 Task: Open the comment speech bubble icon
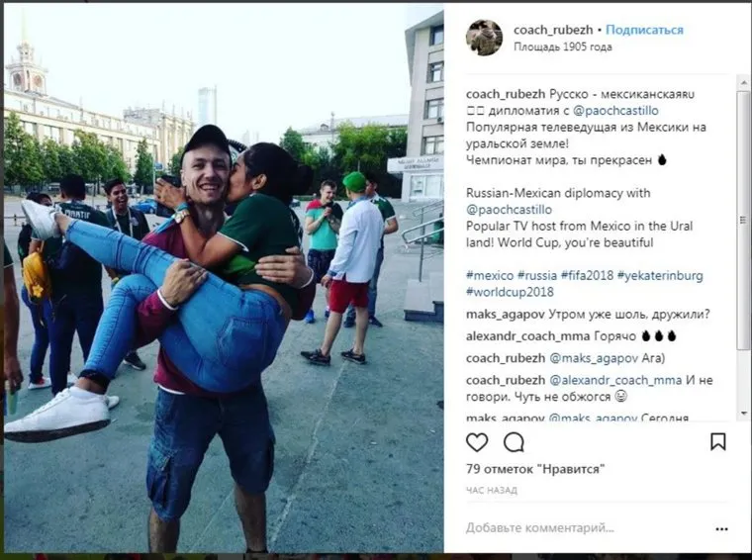tap(514, 442)
